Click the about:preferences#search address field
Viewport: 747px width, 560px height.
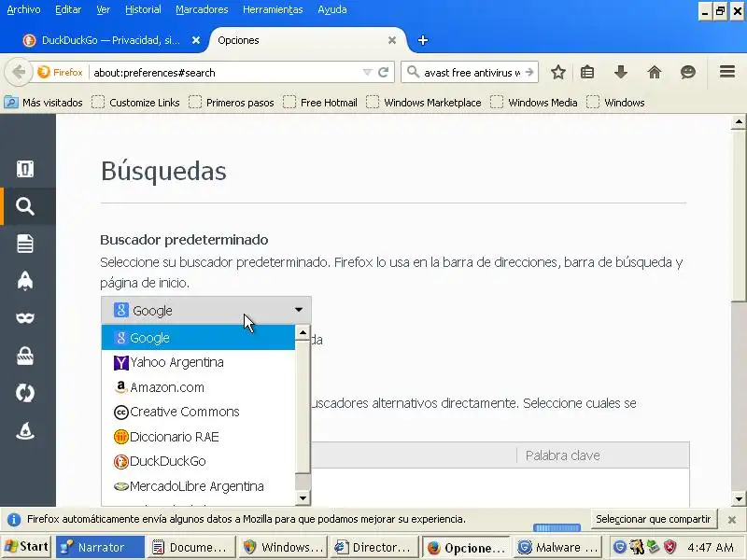tap(224, 73)
